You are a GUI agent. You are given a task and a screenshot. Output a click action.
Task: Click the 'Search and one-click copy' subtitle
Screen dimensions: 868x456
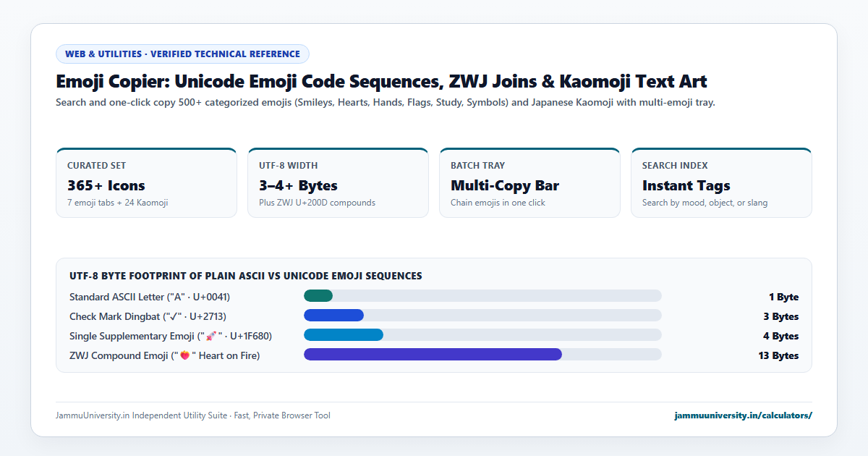point(386,103)
